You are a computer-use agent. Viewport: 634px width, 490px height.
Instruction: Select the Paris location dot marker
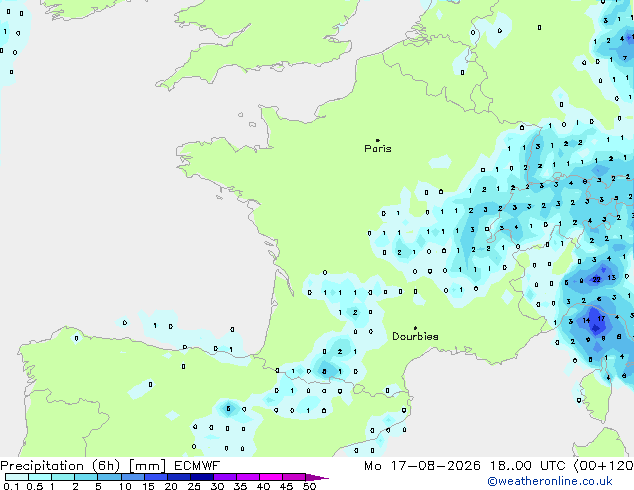(x=378, y=140)
